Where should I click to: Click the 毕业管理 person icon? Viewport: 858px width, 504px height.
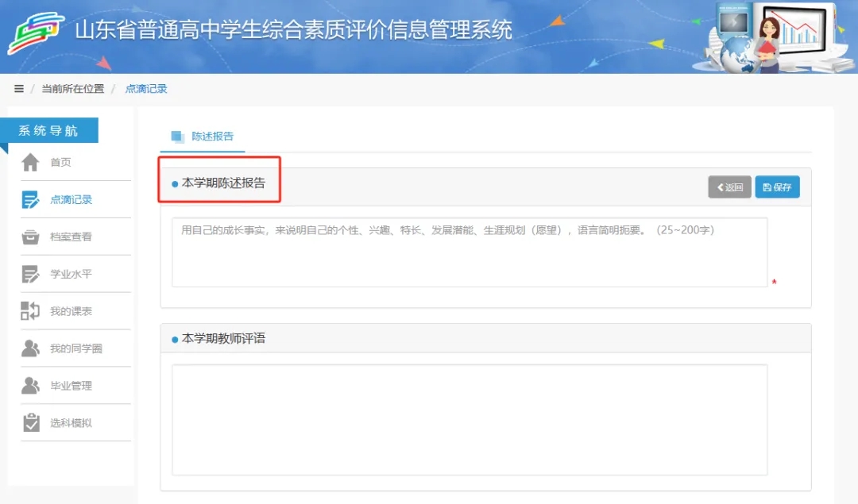(30, 386)
